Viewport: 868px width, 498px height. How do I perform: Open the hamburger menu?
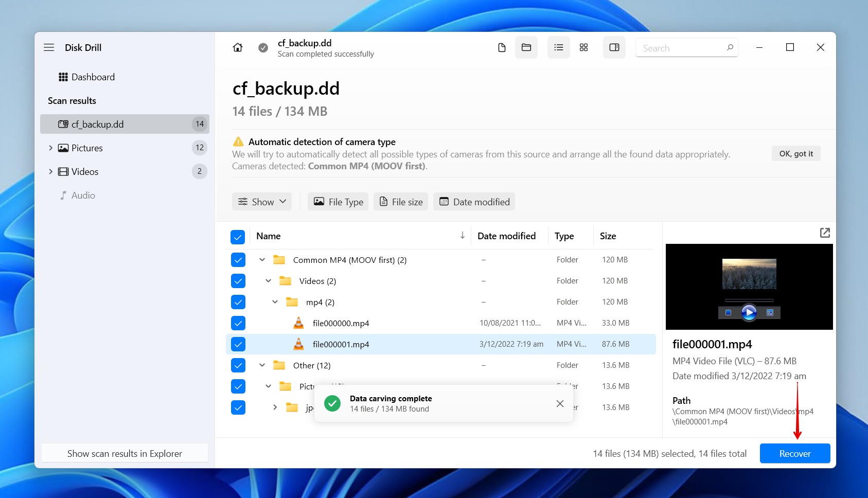[x=49, y=47]
